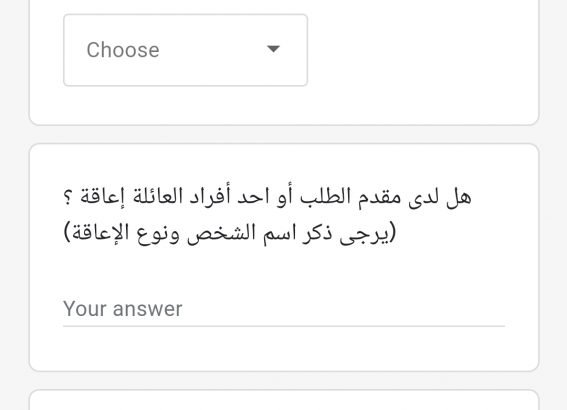Click the dropdown arrow triangle icon
The image size is (567, 410).
pyautogui.click(x=273, y=48)
